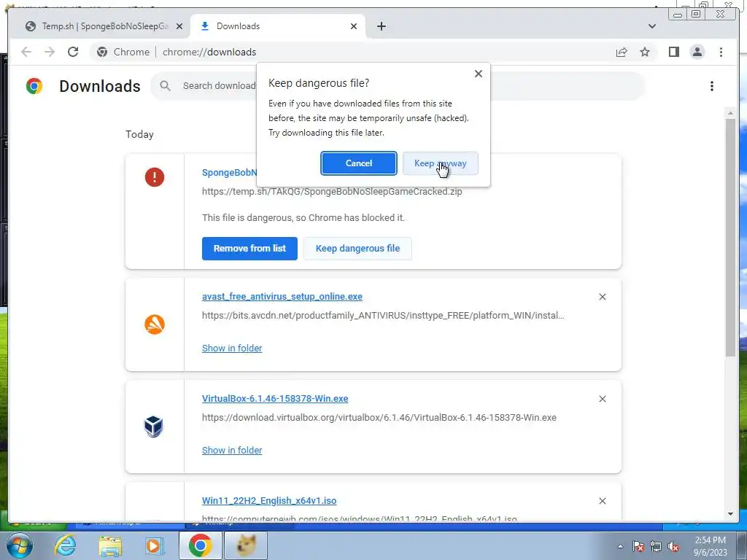Close the Temp.sh tab
This screenshot has width=747, height=560.
pyautogui.click(x=179, y=26)
